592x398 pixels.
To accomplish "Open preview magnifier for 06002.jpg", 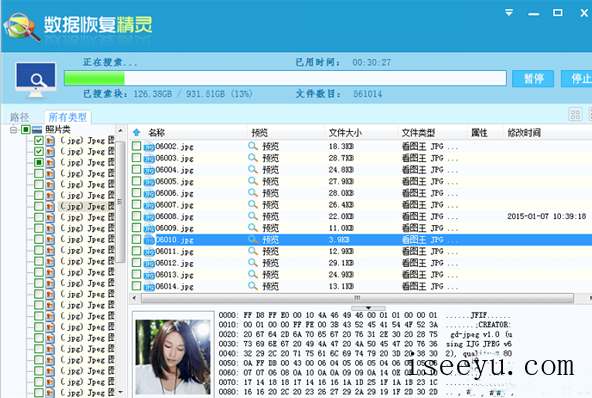I will pyautogui.click(x=253, y=146).
